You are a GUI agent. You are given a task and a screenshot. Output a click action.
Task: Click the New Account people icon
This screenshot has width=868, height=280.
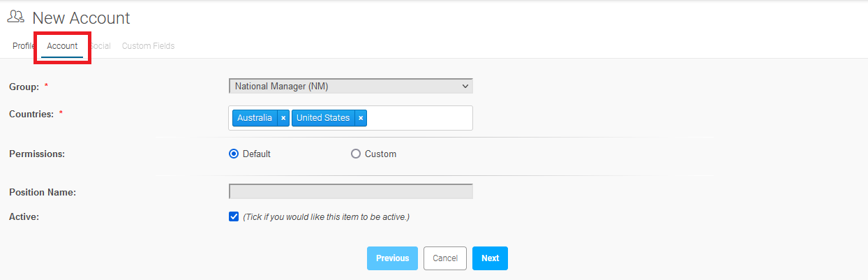(16, 17)
